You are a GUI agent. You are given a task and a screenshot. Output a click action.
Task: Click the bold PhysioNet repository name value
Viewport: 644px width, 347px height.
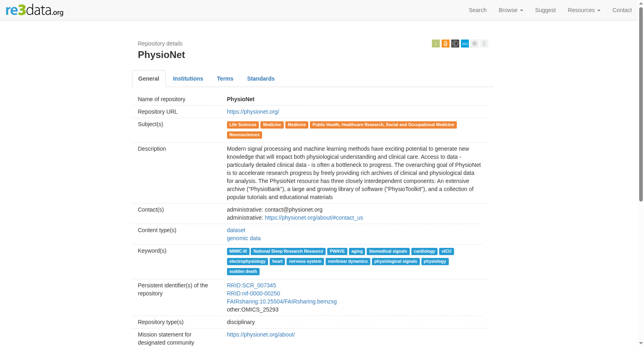[x=241, y=99]
